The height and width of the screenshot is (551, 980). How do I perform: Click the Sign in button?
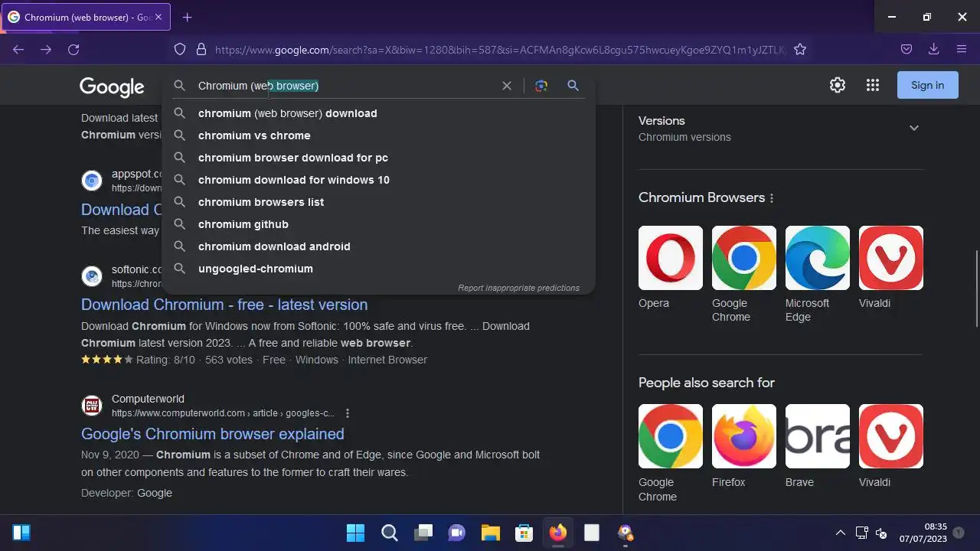coord(927,85)
